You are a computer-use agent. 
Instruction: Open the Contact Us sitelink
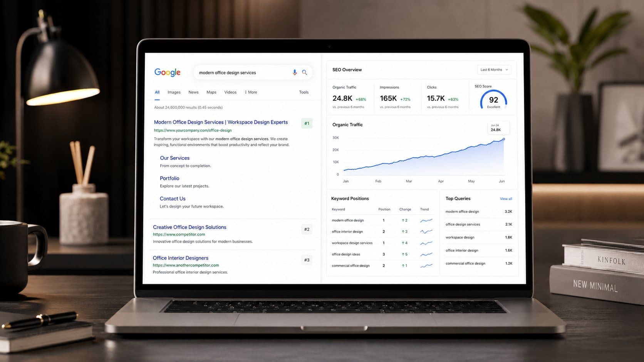[173, 199]
